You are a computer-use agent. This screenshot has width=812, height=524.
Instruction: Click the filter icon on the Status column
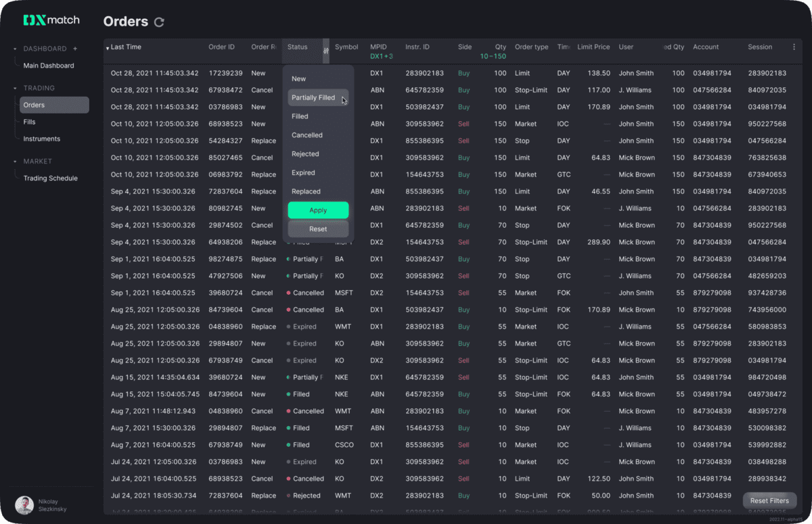[325, 51]
